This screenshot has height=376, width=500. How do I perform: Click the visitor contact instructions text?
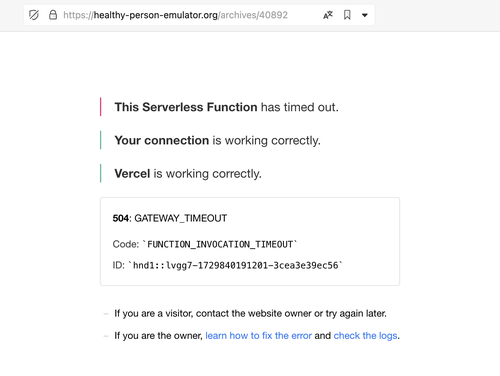[250, 314]
